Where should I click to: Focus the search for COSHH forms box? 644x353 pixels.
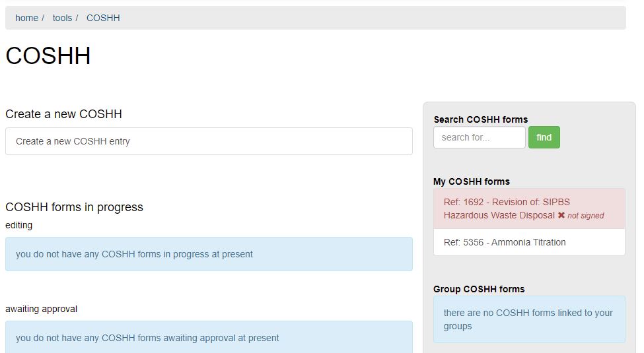(x=479, y=137)
